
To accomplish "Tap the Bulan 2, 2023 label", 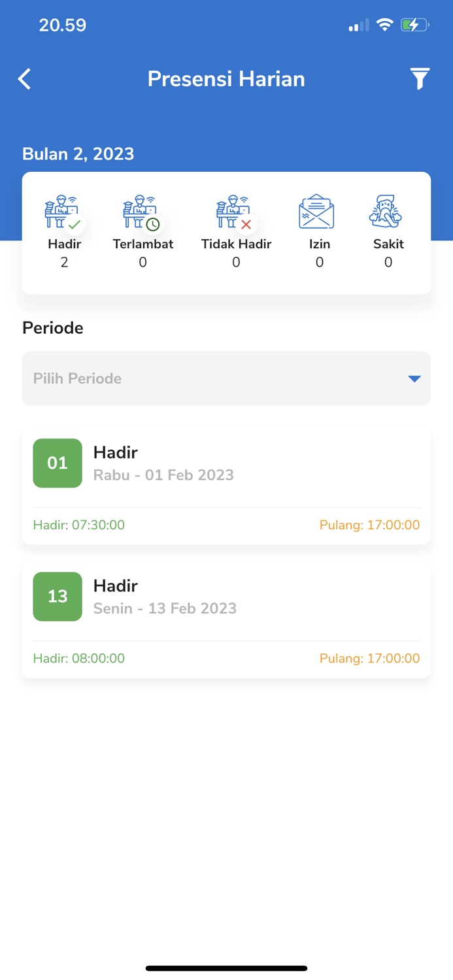I will [78, 154].
